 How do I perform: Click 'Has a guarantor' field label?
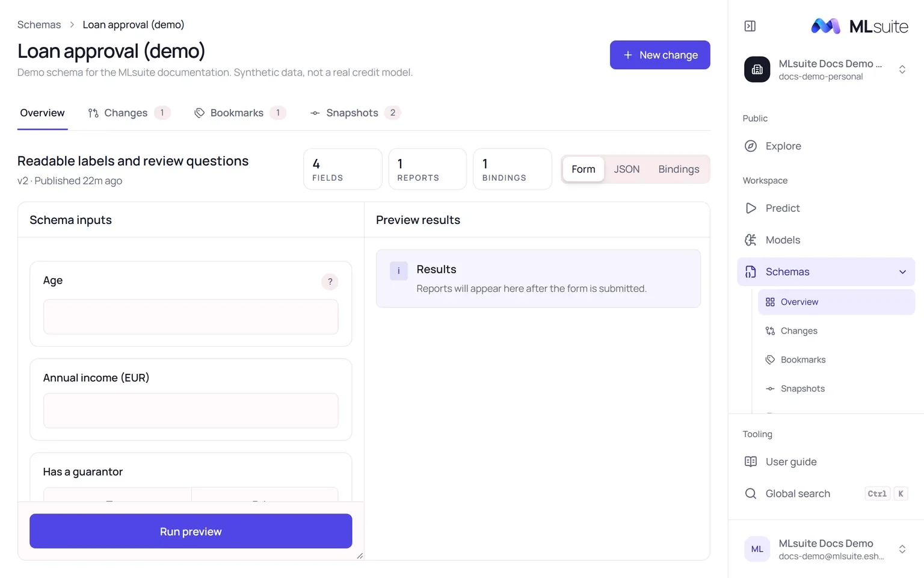pos(83,471)
